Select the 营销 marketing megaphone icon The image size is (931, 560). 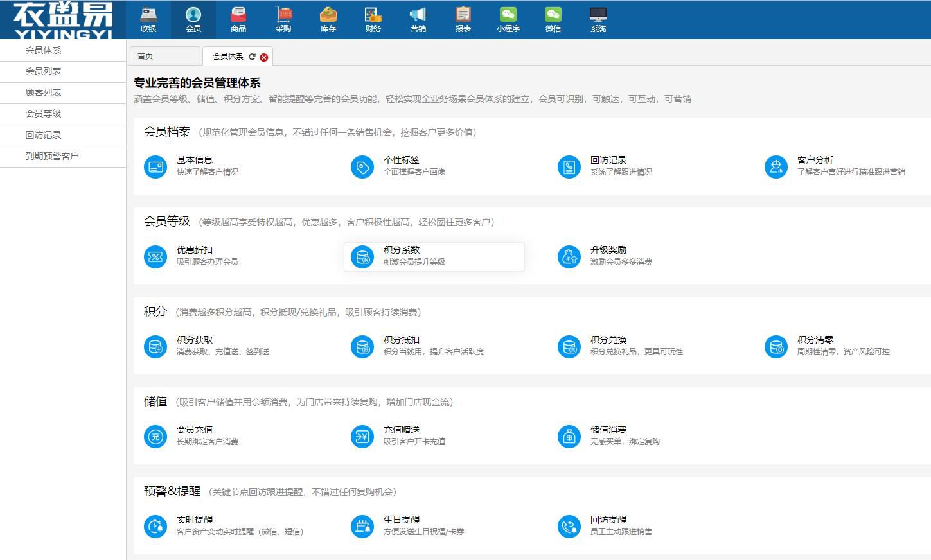[418, 15]
